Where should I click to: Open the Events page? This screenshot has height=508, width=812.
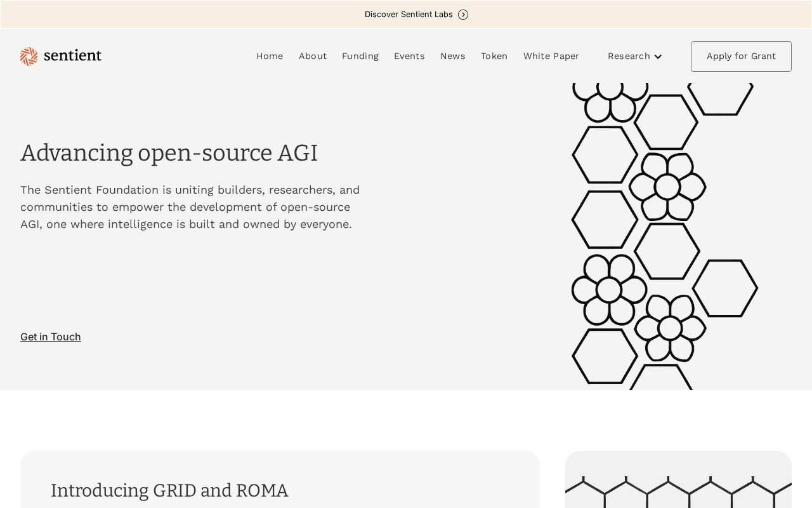coord(409,56)
